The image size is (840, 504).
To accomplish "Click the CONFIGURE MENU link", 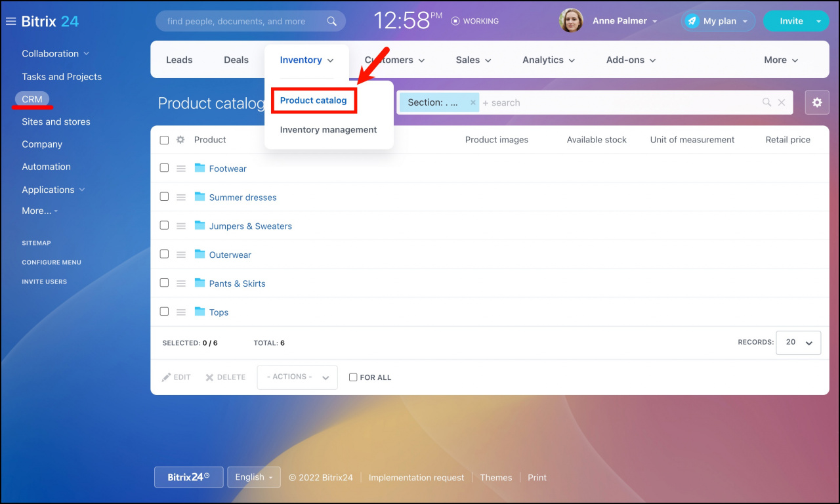I will pyautogui.click(x=52, y=262).
